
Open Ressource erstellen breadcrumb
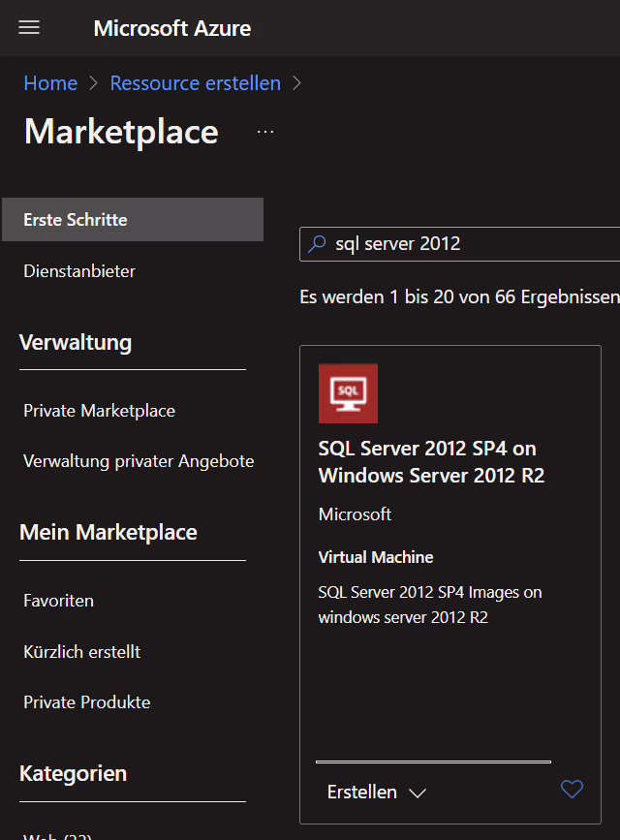(195, 83)
